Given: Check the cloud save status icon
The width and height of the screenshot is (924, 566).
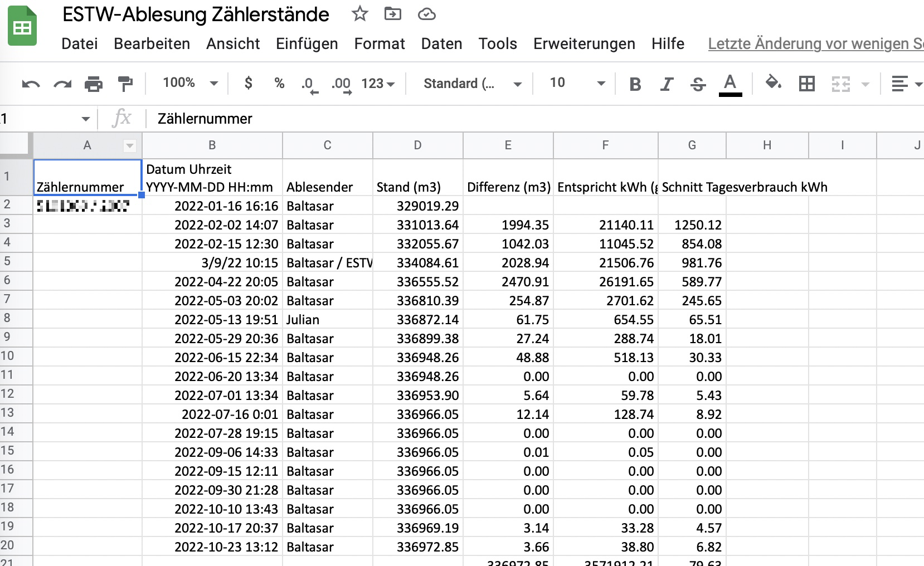Looking at the screenshot, I should pyautogui.click(x=426, y=14).
